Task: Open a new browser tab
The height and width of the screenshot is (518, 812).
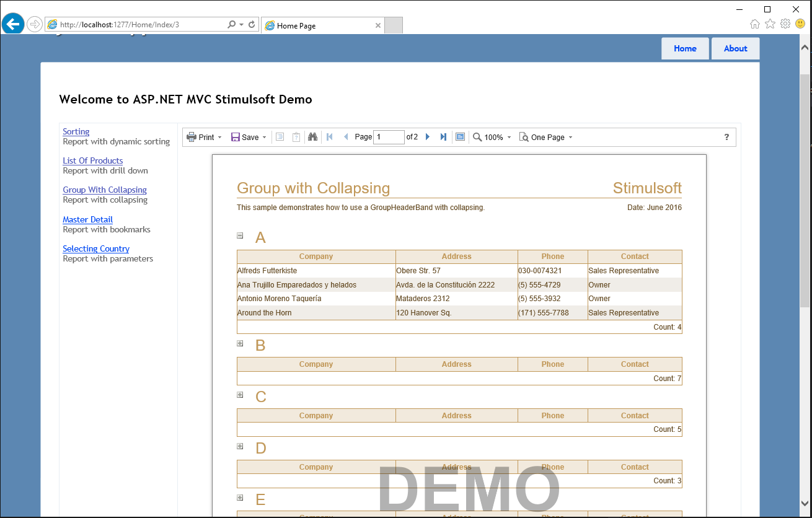Action: 394,25
